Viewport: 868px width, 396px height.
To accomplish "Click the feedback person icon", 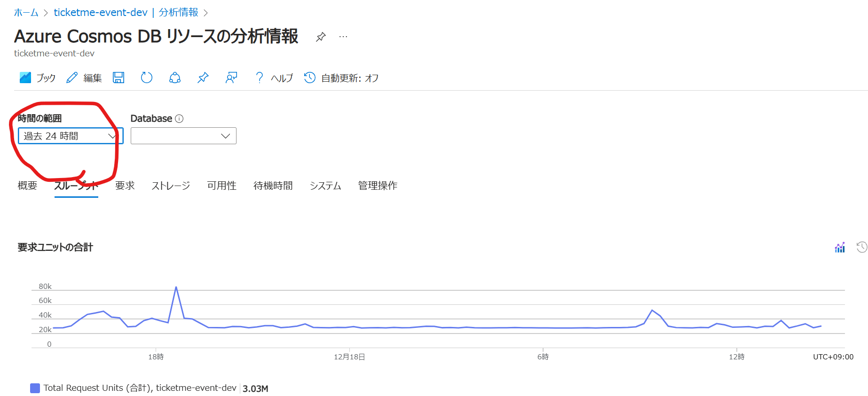I will point(231,78).
